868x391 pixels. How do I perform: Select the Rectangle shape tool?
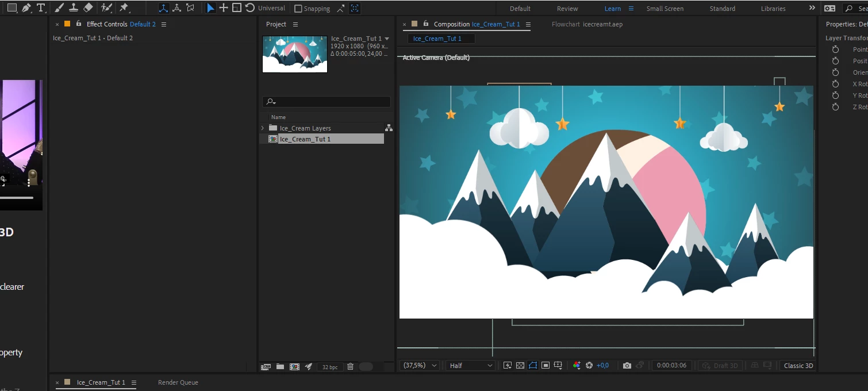tap(11, 8)
